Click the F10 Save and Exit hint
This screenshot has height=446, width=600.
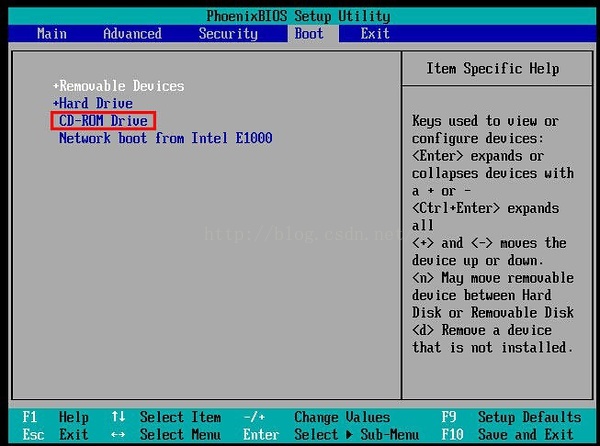coord(507,435)
